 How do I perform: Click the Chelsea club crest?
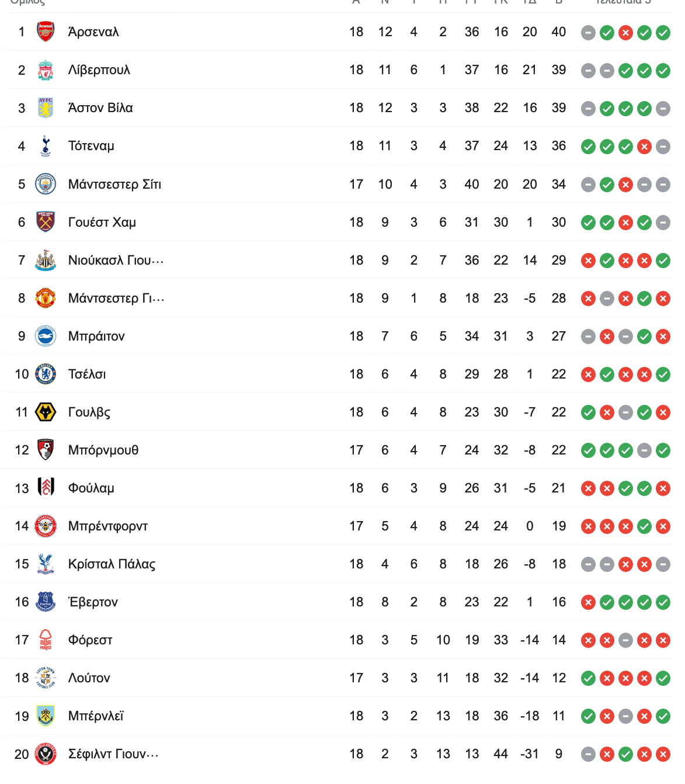click(46, 374)
